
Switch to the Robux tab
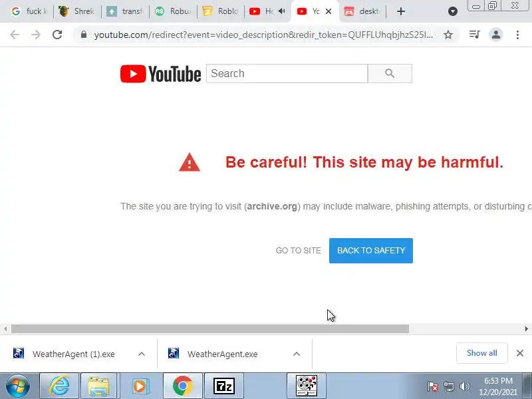(x=173, y=11)
